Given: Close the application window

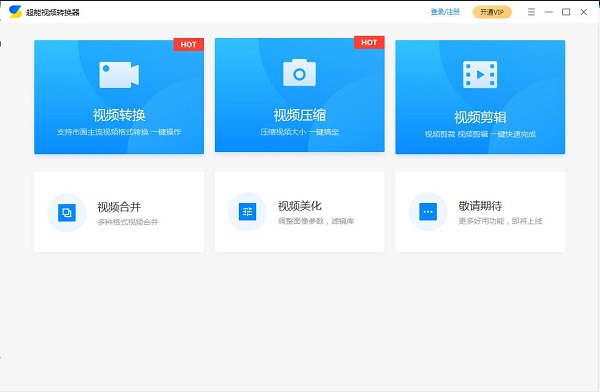Looking at the screenshot, I should click(584, 12).
